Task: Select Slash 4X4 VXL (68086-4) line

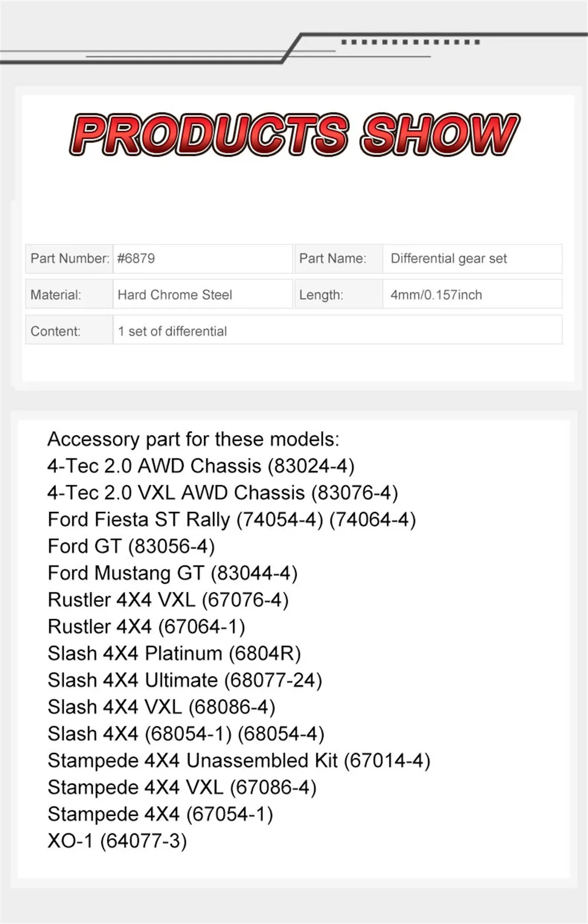Action: tap(162, 707)
